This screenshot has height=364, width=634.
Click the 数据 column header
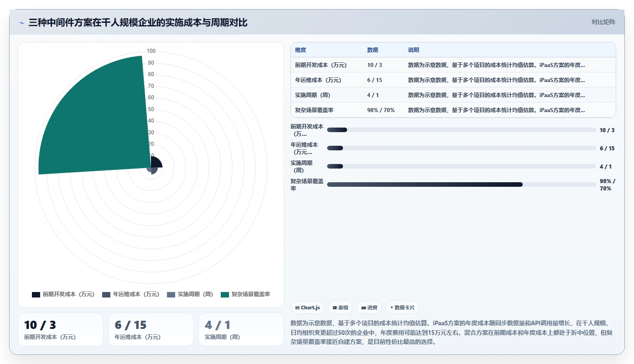(373, 50)
